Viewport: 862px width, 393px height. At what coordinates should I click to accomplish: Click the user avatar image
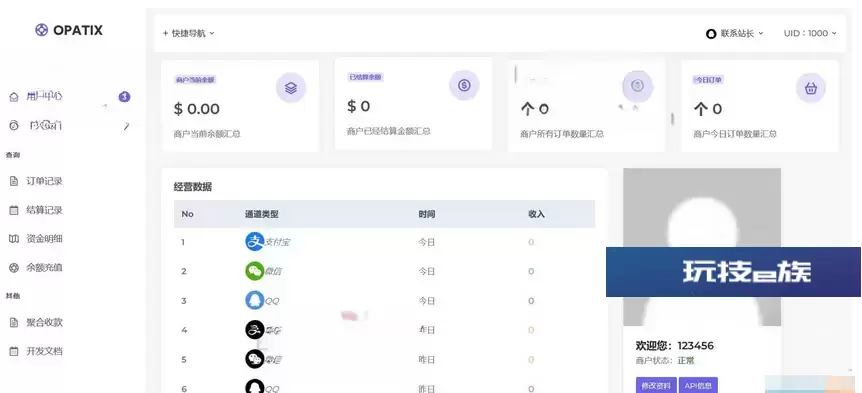(702, 247)
